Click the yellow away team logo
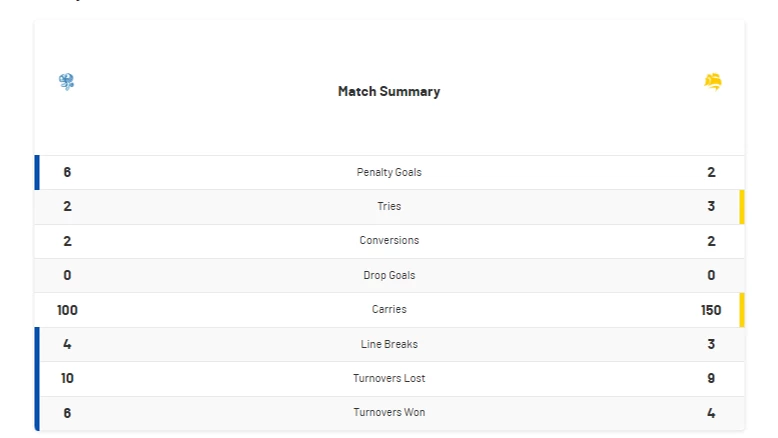Image resolution: width=778 pixels, height=438 pixels. pos(712,82)
